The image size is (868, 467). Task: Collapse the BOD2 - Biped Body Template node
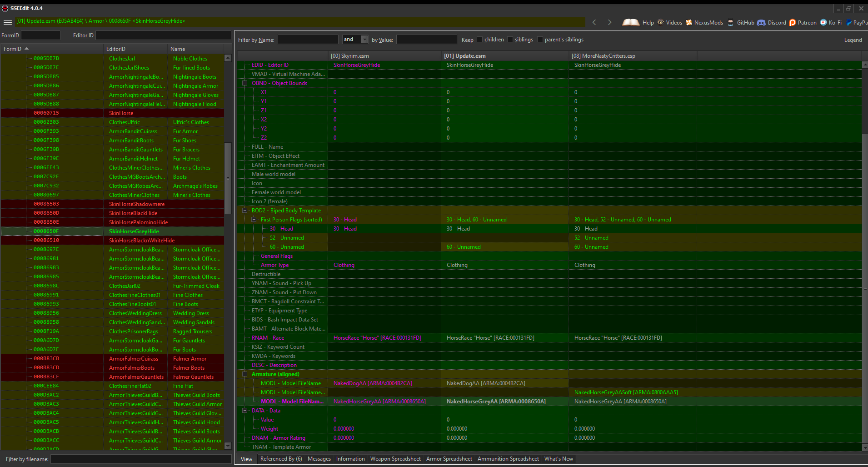coord(244,211)
